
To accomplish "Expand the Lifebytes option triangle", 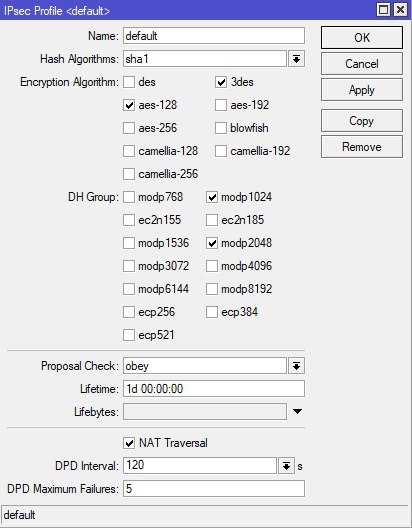I will pos(297,411).
